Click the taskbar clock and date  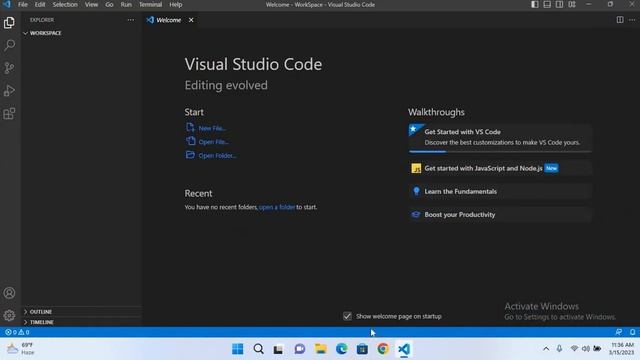coord(622,349)
